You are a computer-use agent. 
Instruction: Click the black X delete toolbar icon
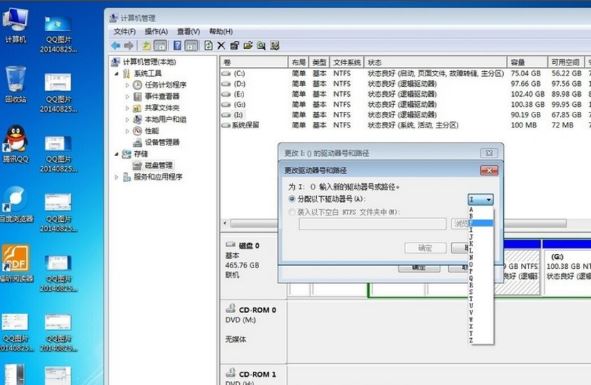pyautogui.click(x=221, y=46)
